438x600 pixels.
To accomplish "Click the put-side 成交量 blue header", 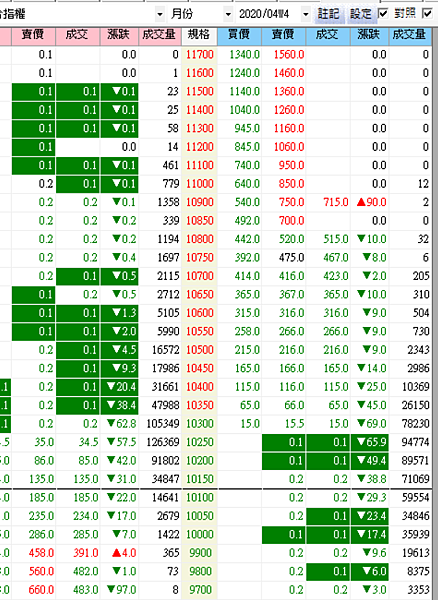I will (410, 35).
